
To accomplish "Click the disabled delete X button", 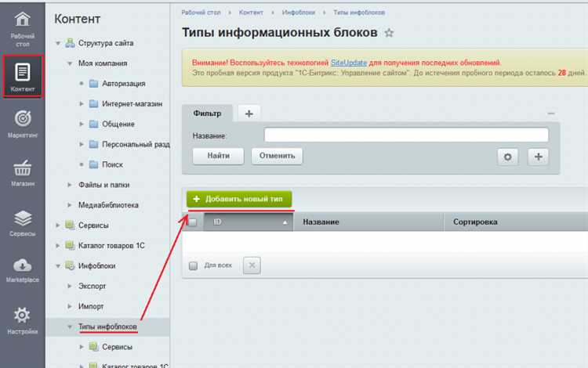I will [252, 265].
